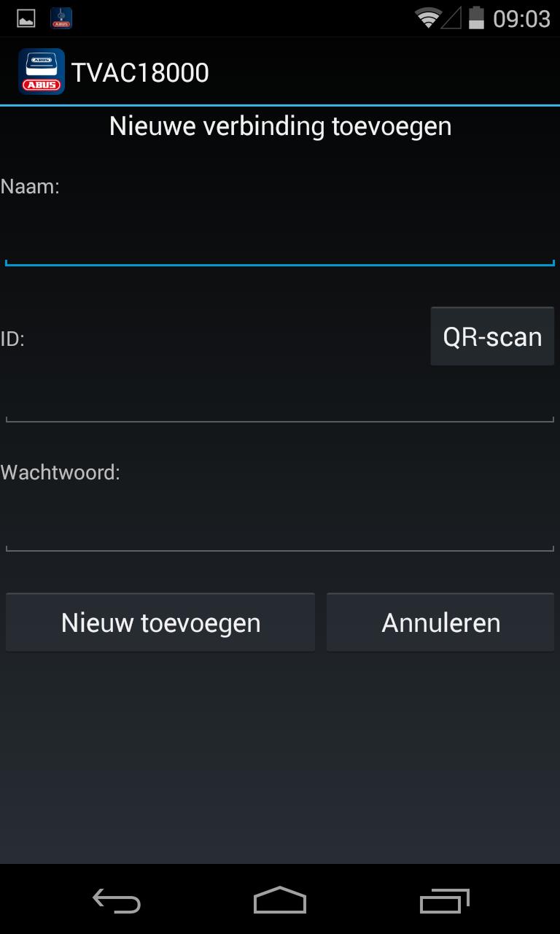This screenshot has width=560, height=934.
Task: Tap the Android back navigation icon
Action: coord(117,901)
